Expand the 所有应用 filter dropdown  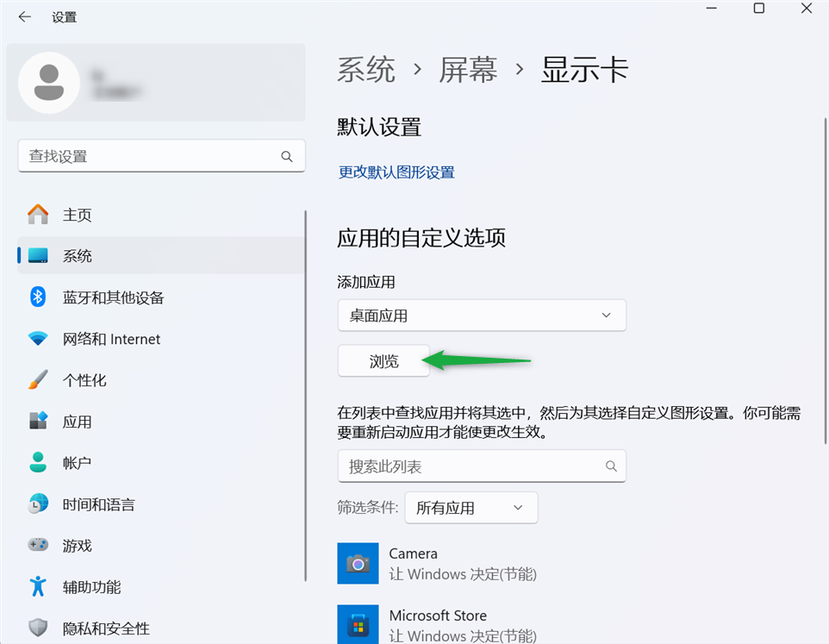point(471,508)
